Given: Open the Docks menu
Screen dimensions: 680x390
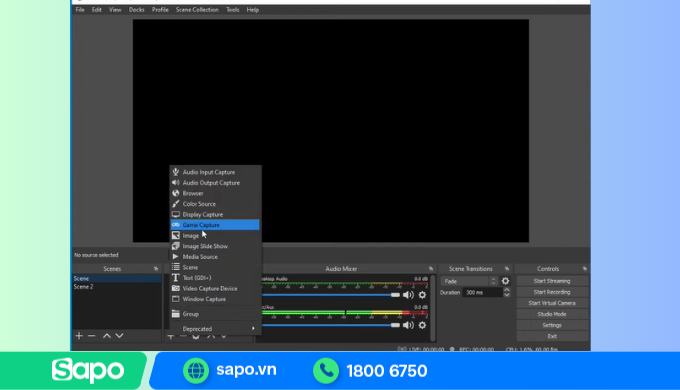Looking at the screenshot, I should coord(136,10).
